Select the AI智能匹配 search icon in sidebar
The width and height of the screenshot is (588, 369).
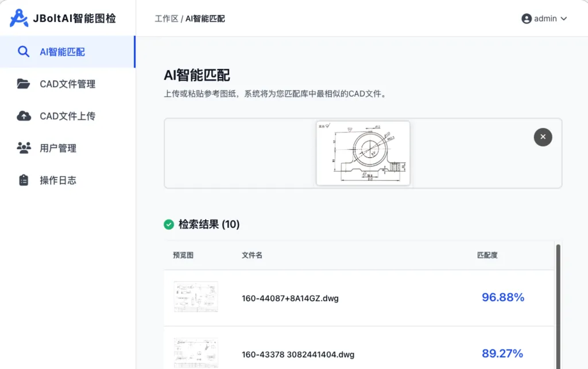(24, 51)
